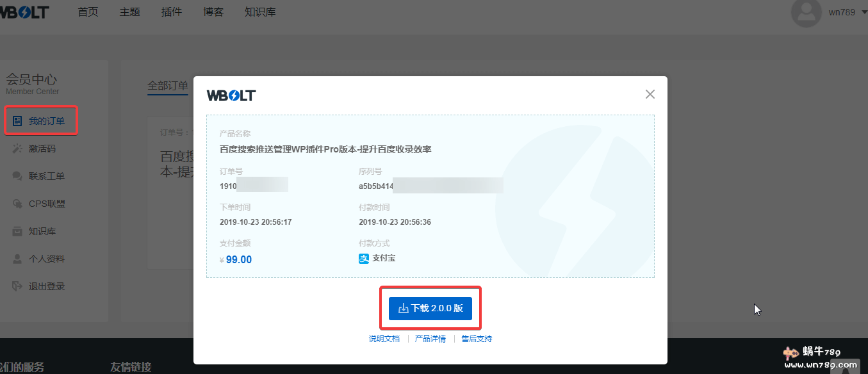Viewport: 868px width, 374px height.
Task: Click the logout (退出登录) icon
Action: 17,286
